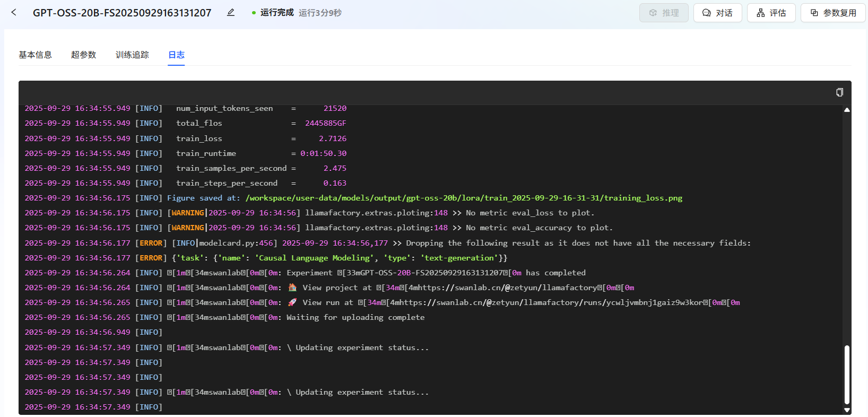Viewport: 868px width, 417px height.
Task: Open the 对话 chat button
Action: click(x=717, y=13)
